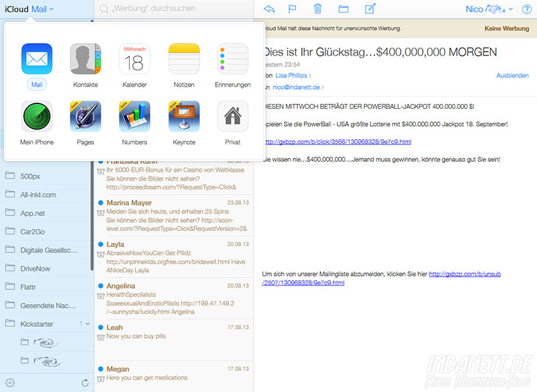Select the Car2Go folder
The width and height of the screenshot is (537, 392).
[x=47, y=232]
